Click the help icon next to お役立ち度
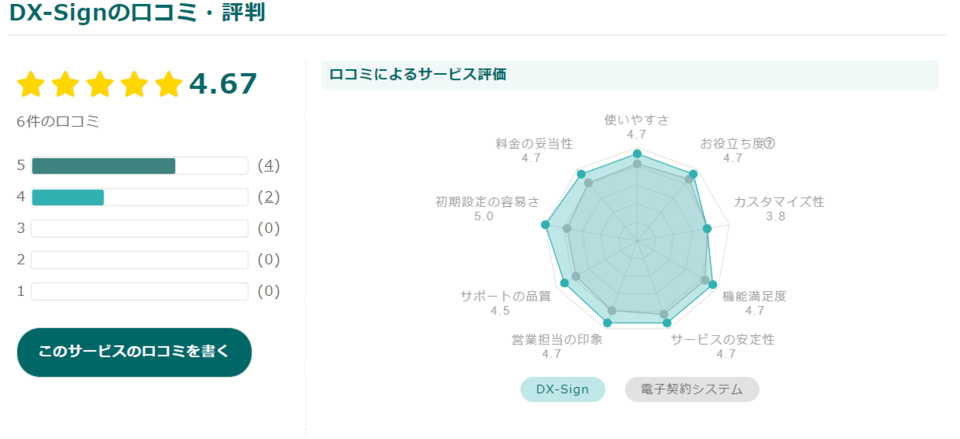This screenshot has width=960, height=439. point(770,144)
